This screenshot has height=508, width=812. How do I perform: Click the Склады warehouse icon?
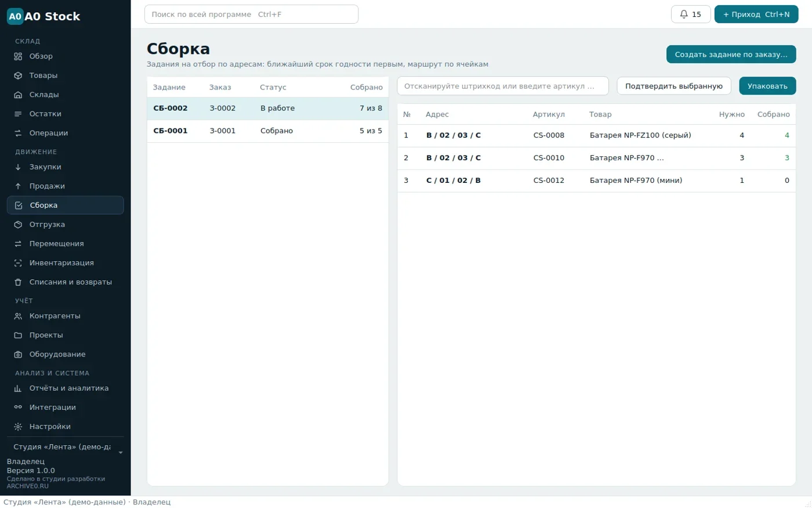point(18,95)
